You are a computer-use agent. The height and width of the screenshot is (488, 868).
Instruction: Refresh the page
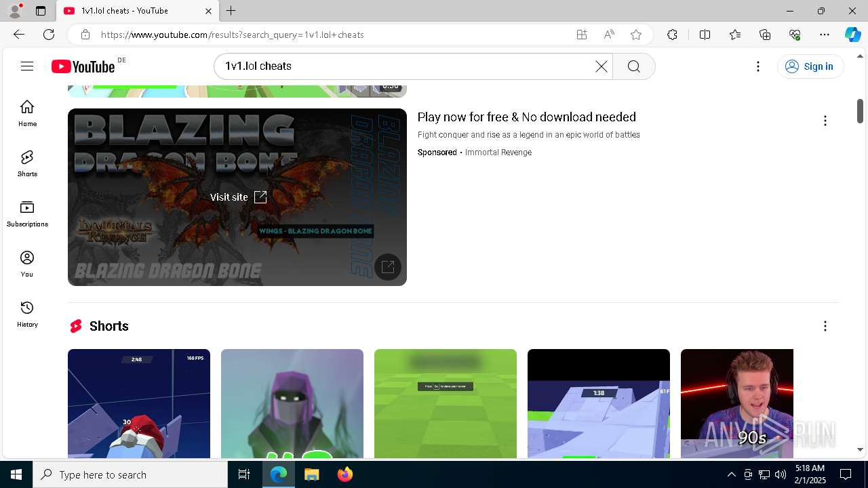click(x=49, y=35)
